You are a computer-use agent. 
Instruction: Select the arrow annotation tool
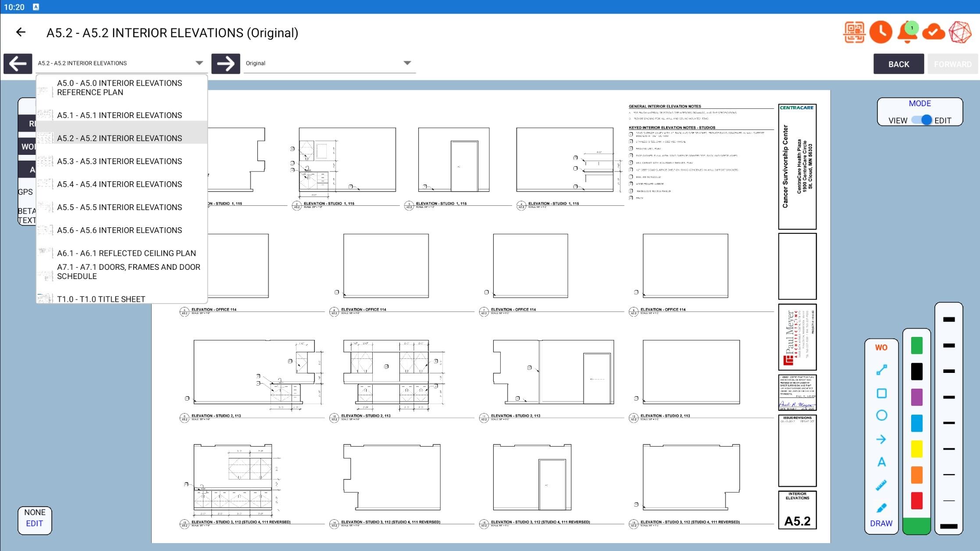click(x=881, y=439)
